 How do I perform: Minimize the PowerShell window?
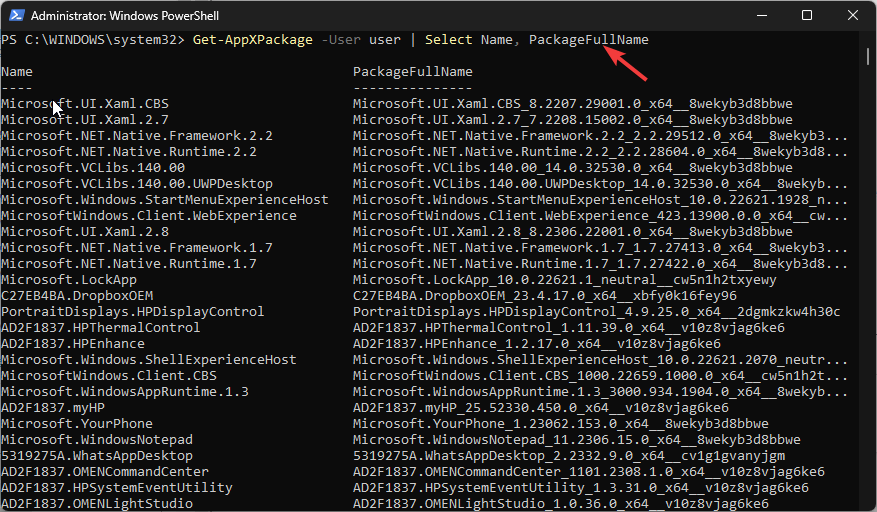pos(762,15)
